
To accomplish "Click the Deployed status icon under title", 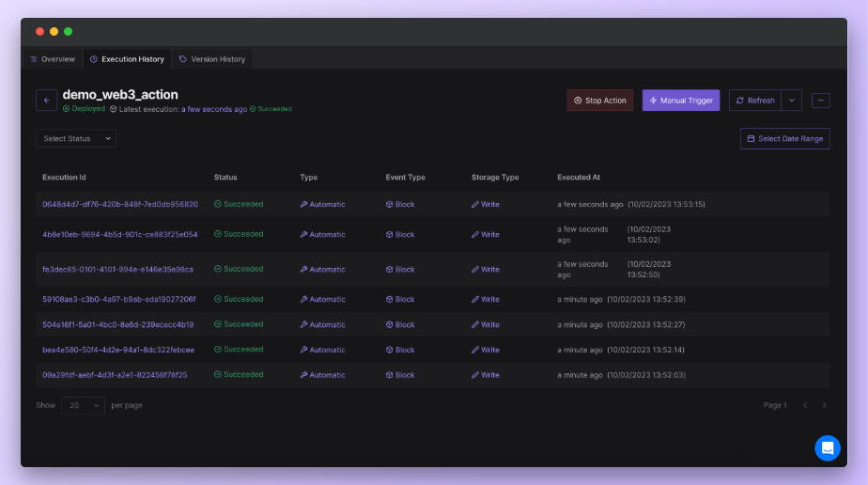I will pos(67,108).
